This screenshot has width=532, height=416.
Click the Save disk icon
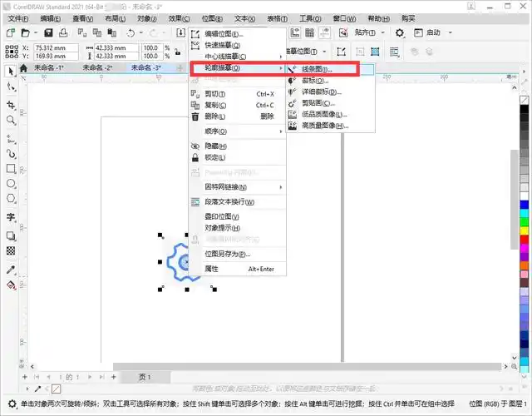[x=48, y=32]
